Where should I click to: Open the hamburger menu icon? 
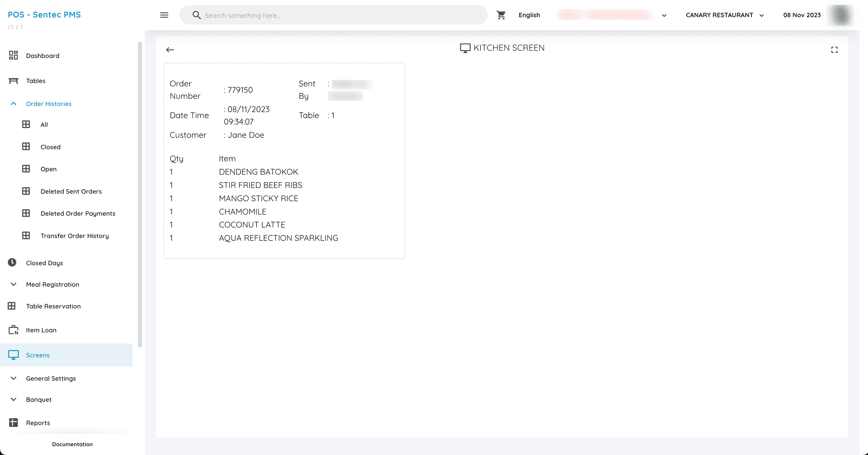click(x=164, y=15)
